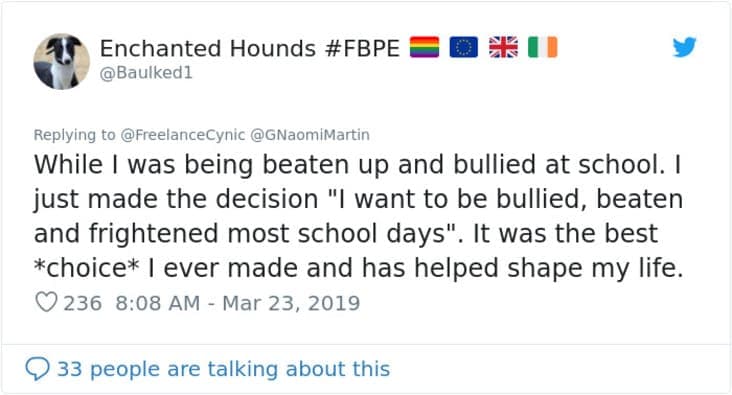
Task: Like the tweet with the heart icon
Action: (46, 302)
